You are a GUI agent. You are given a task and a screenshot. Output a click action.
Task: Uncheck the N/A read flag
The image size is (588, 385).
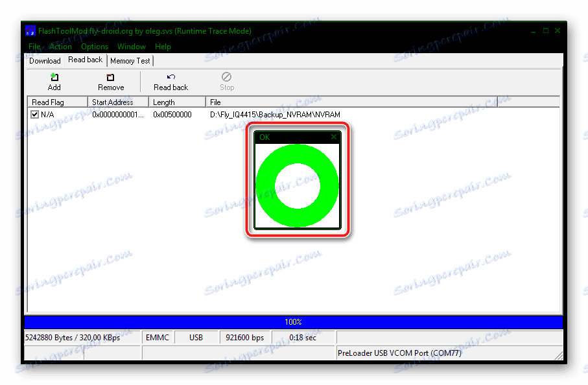[34, 114]
